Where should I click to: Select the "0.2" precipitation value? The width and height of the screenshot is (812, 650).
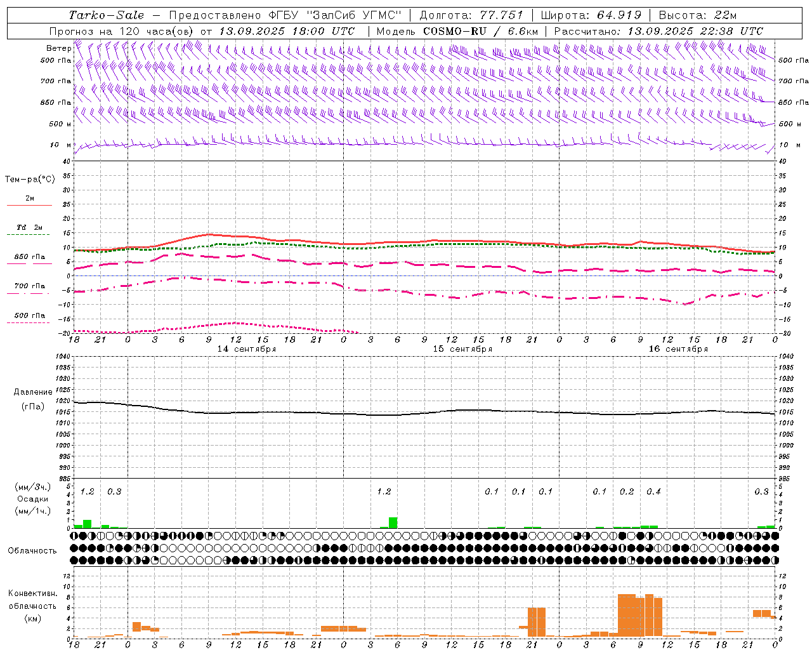(x=627, y=491)
